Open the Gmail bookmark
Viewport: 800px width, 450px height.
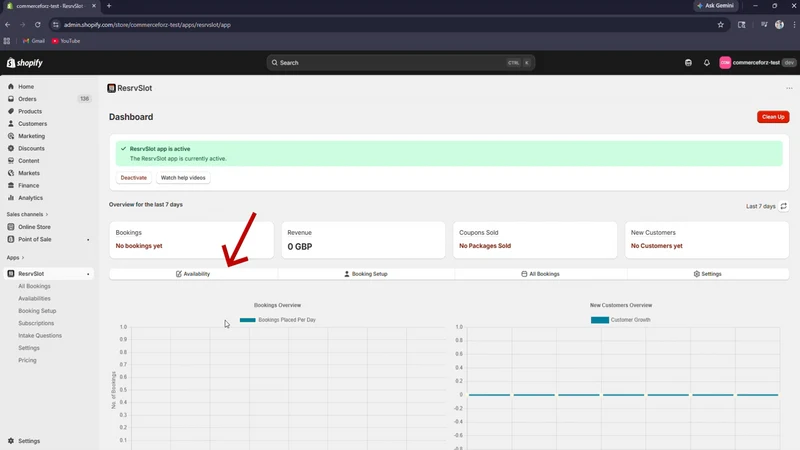coord(34,41)
